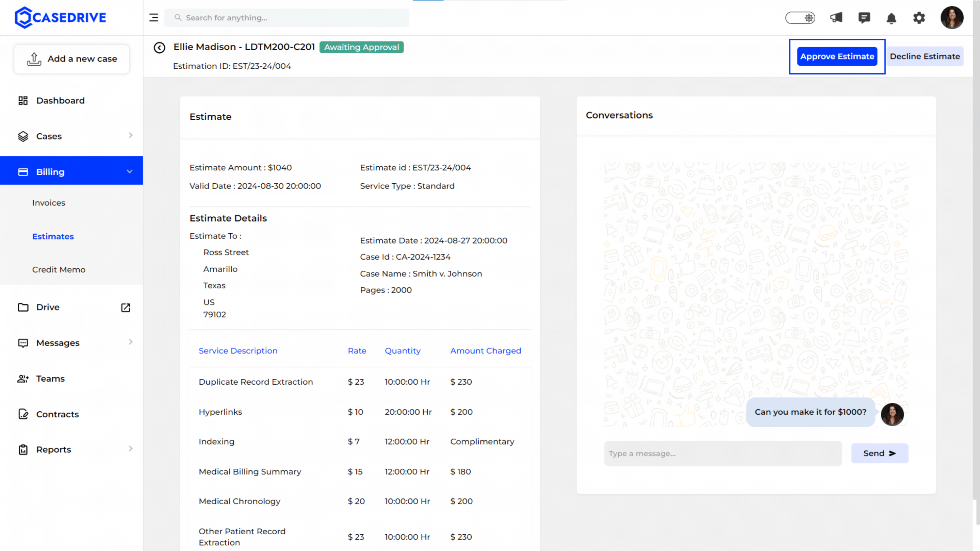Click the Approve Estimate button

(x=837, y=56)
